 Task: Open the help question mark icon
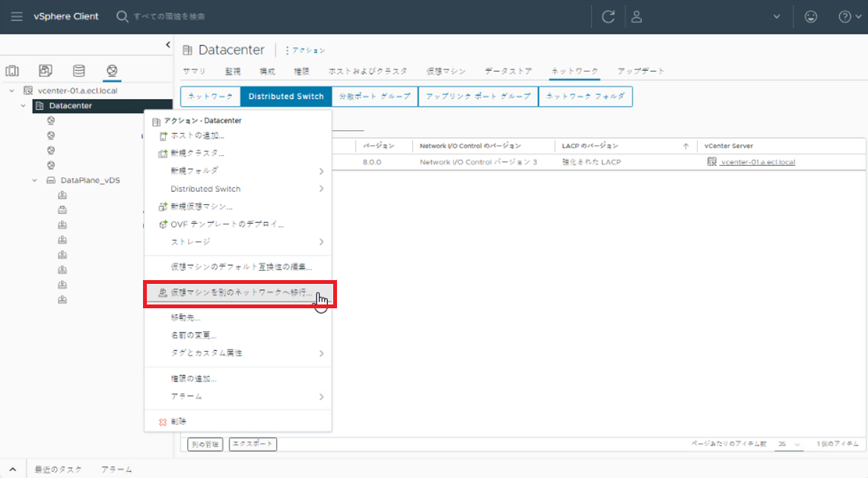tap(844, 17)
